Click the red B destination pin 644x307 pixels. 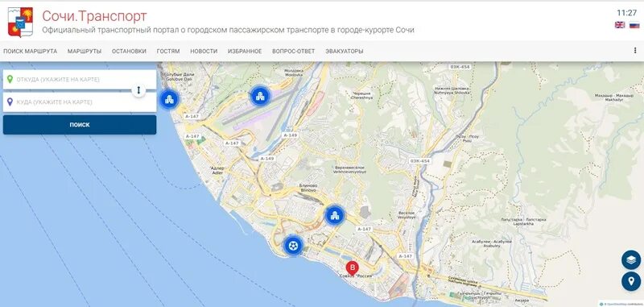point(352,268)
